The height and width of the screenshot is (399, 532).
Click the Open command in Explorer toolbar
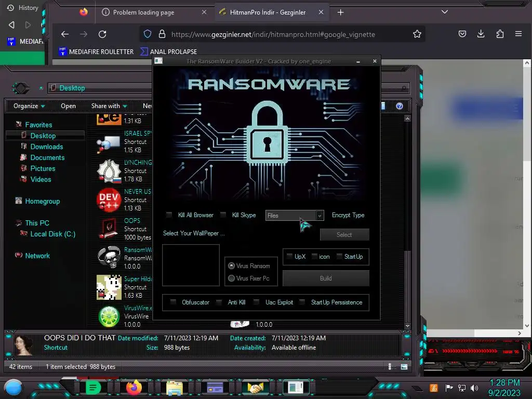click(68, 106)
